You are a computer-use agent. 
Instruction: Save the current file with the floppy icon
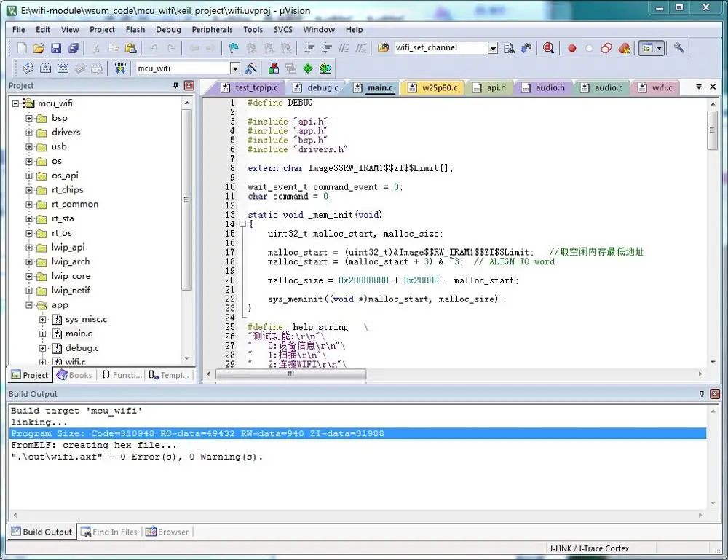56,48
